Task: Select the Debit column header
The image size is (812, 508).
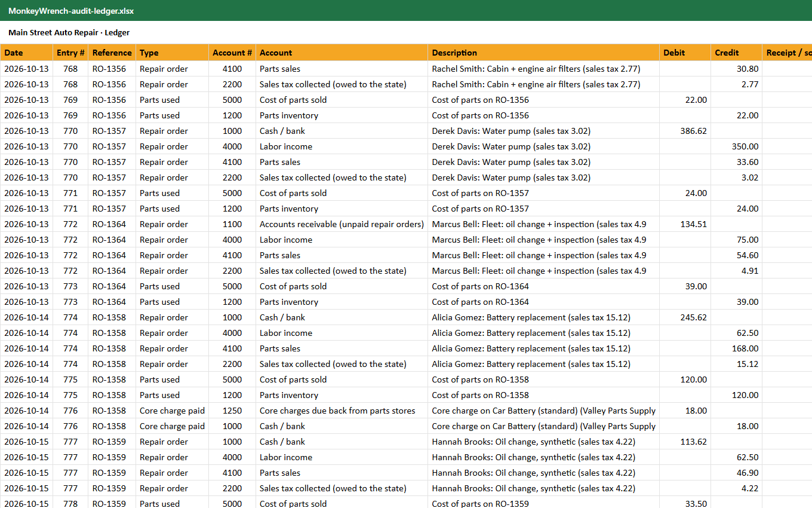Action: pyautogui.click(x=685, y=53)
